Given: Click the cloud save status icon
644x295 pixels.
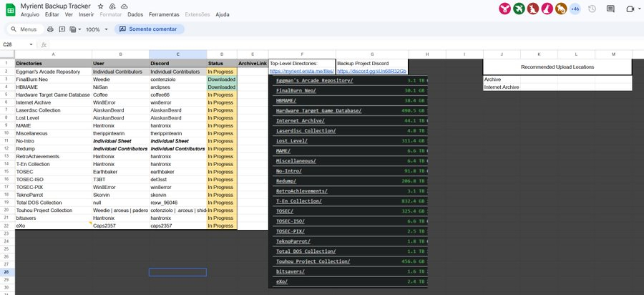Looking at the screenshot, I should tap(124, 5).
